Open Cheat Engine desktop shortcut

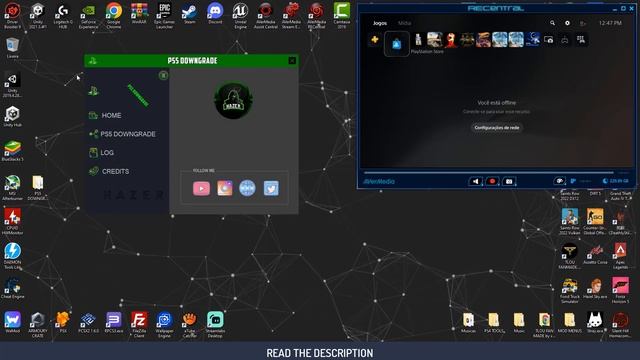(12, 288)
